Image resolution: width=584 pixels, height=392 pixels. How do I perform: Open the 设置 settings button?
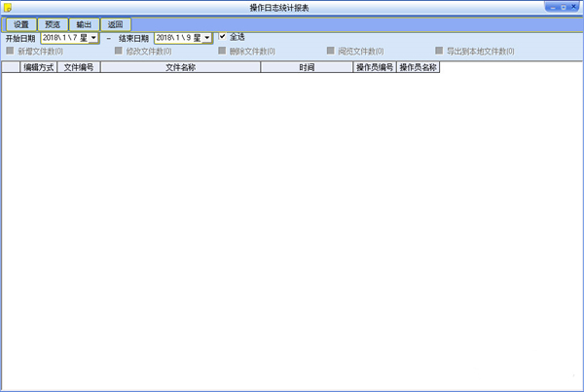click(x=21, y=23)
